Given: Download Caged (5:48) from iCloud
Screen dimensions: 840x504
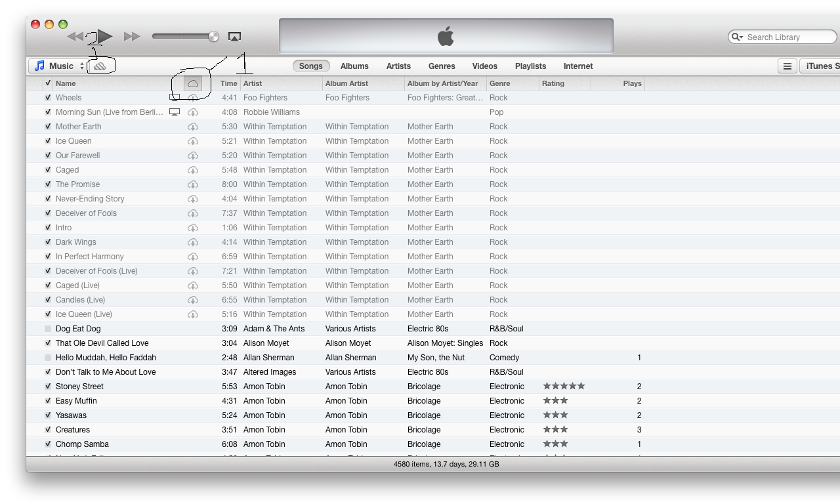Looking at the screenshot, I should [193, 170].
